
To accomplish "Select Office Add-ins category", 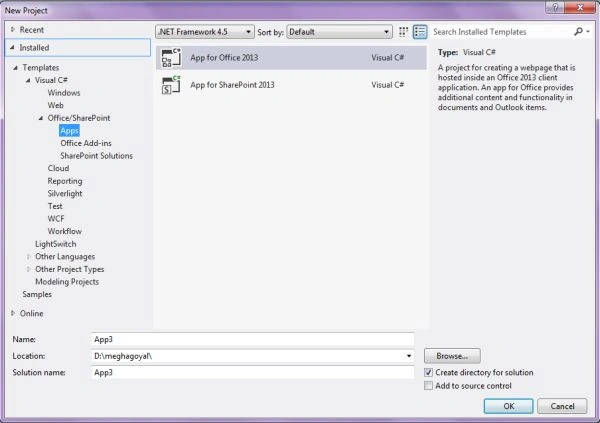I will tap(86, 143).
